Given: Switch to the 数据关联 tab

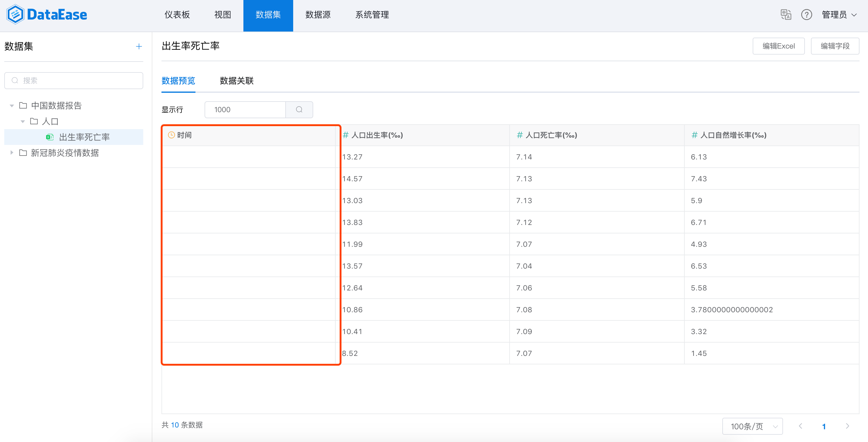Looking at the screenshot, I should [x=236, y=81].
